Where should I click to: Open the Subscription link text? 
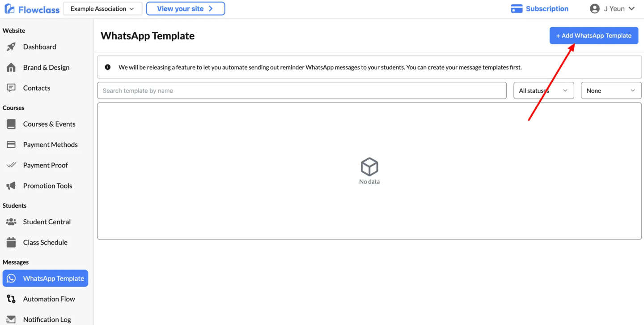(547, 9)
